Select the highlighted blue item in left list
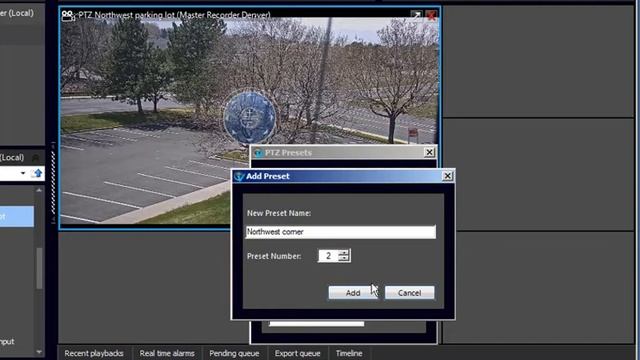640x360 pixels. [17, 216]
